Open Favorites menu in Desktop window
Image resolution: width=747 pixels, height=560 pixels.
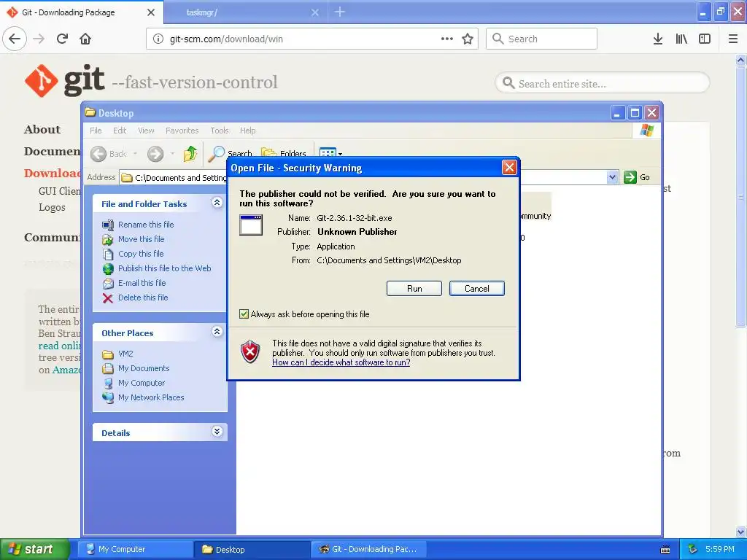pyautogui.click(x=182, y=131)
